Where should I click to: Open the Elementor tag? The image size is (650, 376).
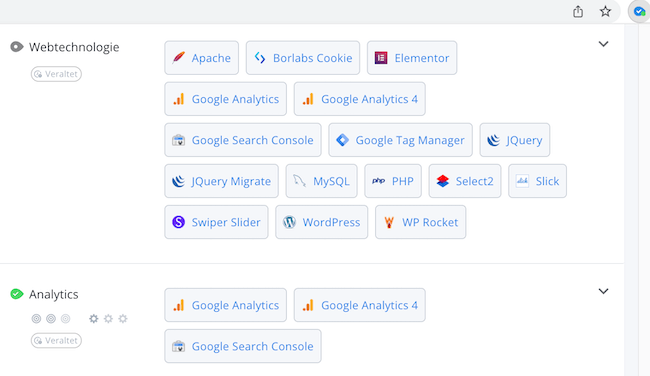coord(412,58)
